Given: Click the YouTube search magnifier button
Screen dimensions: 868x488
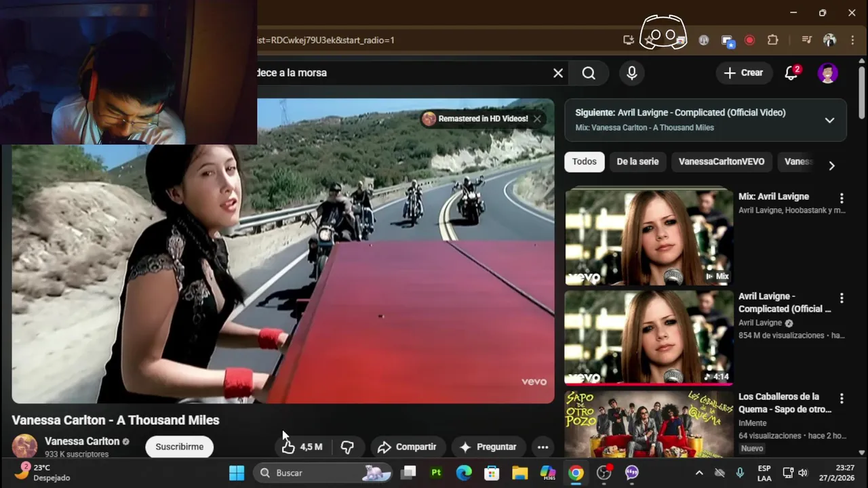Looking at the screenshot, I should [589, 73].
